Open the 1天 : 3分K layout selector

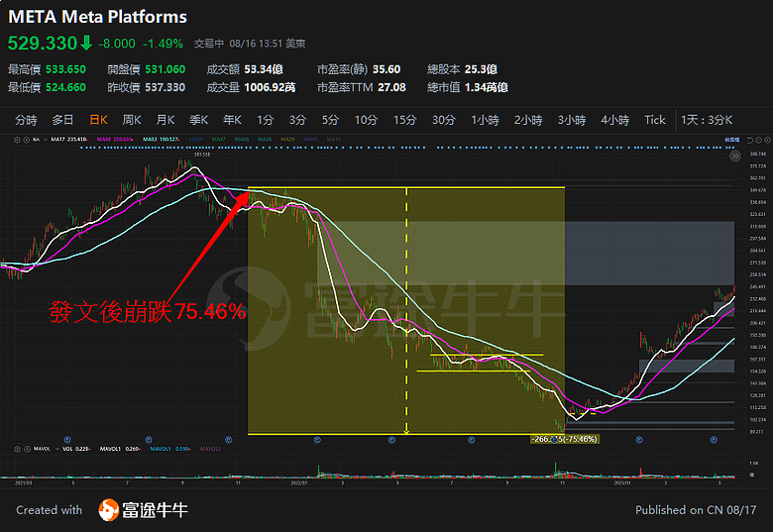coord(707,120)
